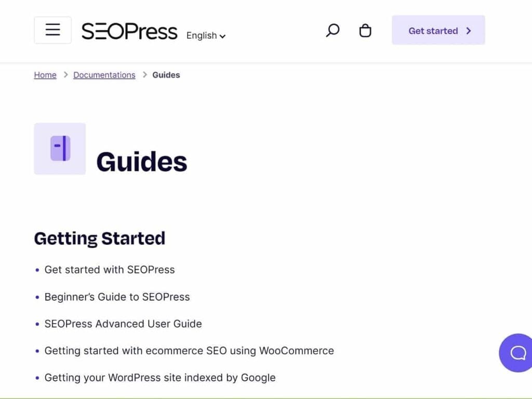Image resolution: width=532 pixels, height=399 pixels.
Task: Open the hamburger navigation menu
Action: 52,30
